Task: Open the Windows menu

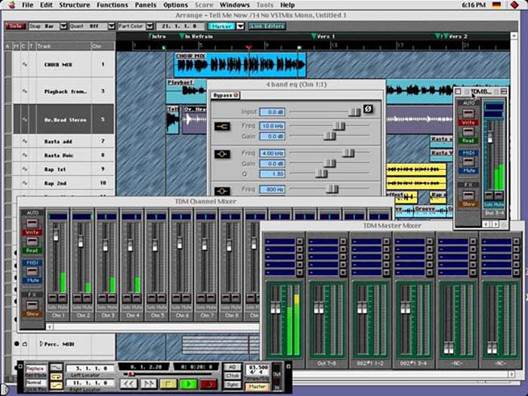Action: pyautogui.click(x=234, y=5)
